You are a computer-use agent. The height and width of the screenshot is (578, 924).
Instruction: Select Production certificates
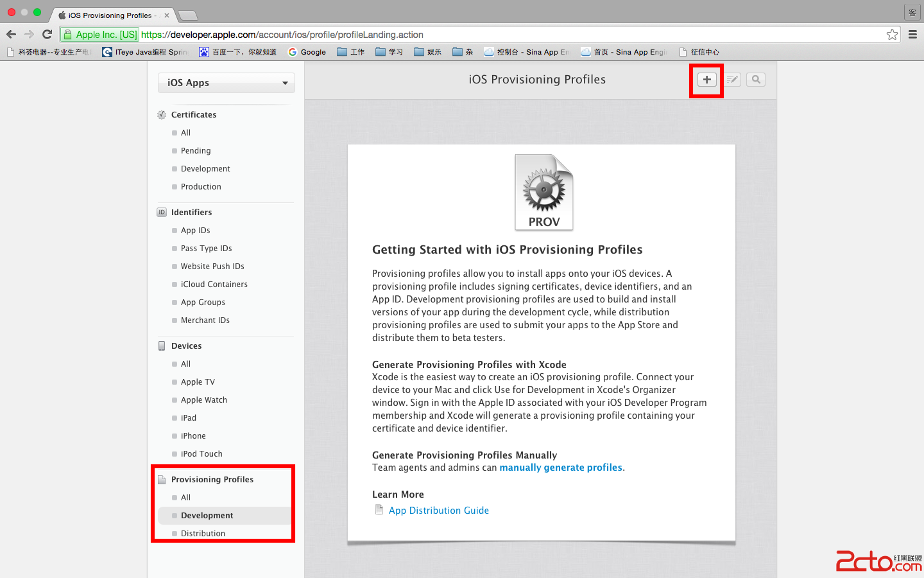click(201, 187)
